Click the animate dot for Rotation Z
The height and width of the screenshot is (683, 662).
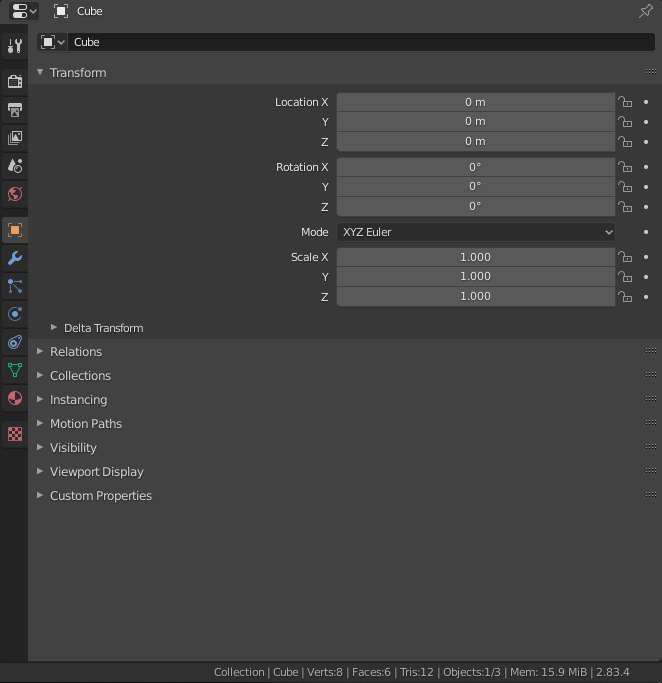(646, 207)
